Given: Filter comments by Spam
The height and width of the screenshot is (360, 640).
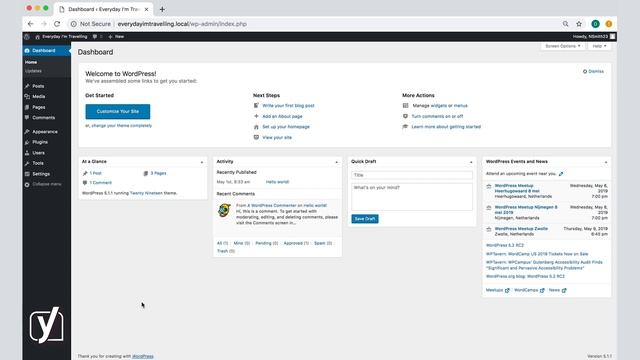Looking at the screenshot, I should click(323, 243).
